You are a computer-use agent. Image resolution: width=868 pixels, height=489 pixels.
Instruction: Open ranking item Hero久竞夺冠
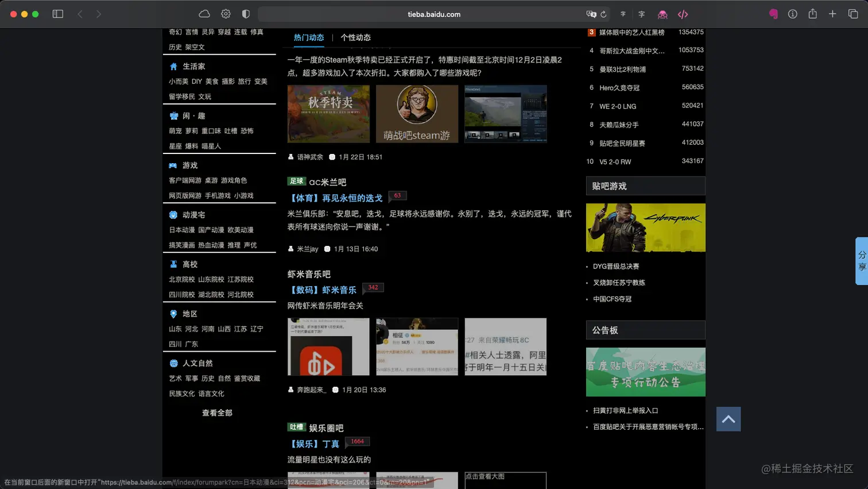pyautogui.click(x=619, y=88)
